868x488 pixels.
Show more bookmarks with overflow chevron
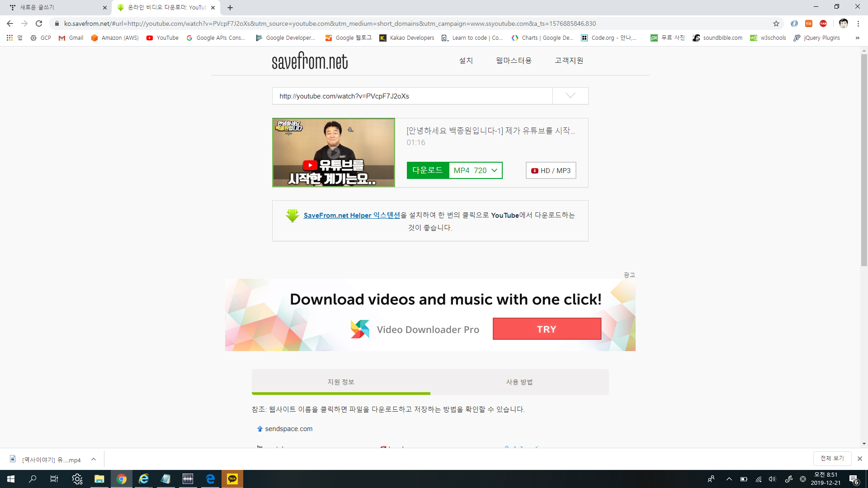[x=857, y=38]
